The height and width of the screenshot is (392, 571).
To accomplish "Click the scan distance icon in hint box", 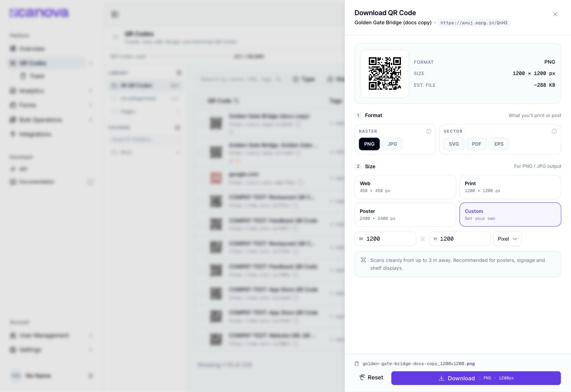I will (x=363, y=260).
